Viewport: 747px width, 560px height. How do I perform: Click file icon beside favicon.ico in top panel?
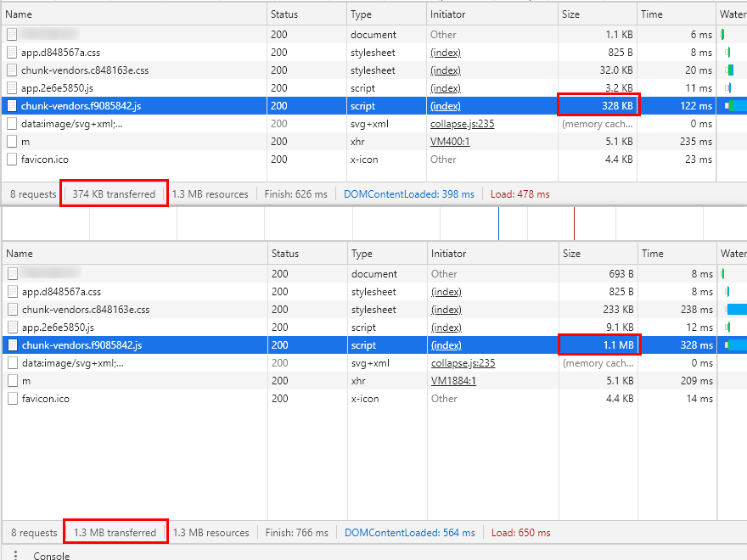(x=12, y=160)
